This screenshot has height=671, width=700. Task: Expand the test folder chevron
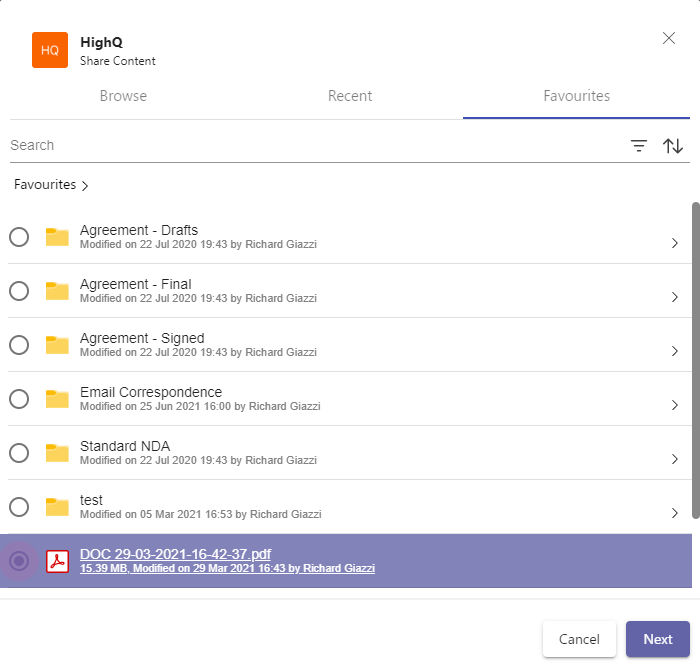coord(675,513)
